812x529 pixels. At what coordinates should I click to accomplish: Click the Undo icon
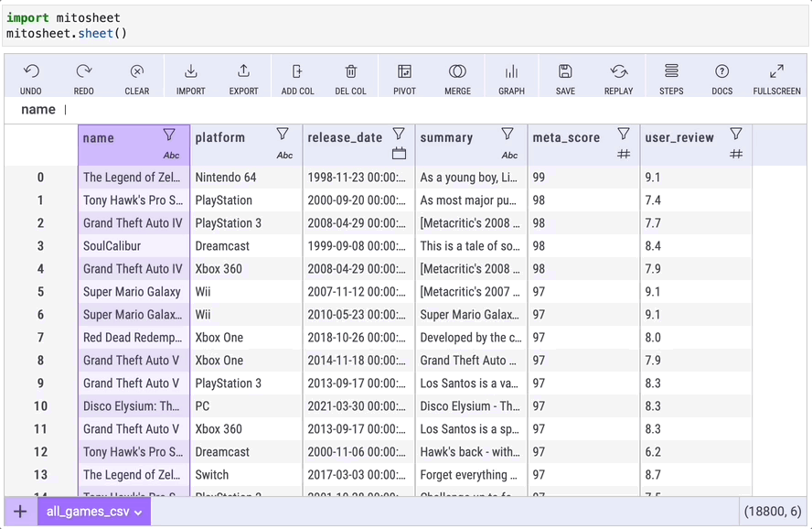coord(32,77)
